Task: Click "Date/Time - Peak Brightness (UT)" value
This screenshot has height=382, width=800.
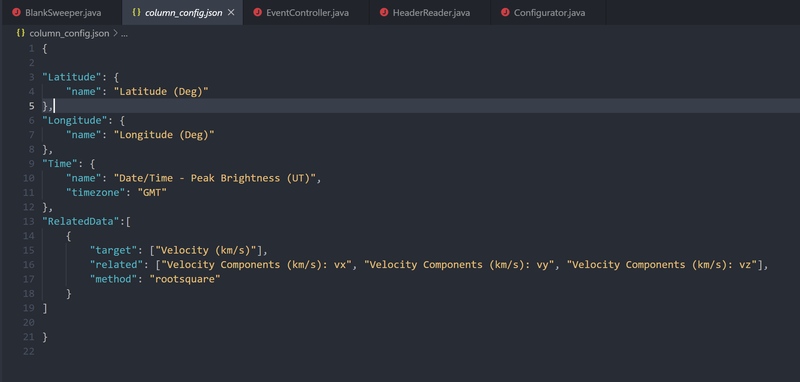Action: (215, 178)
